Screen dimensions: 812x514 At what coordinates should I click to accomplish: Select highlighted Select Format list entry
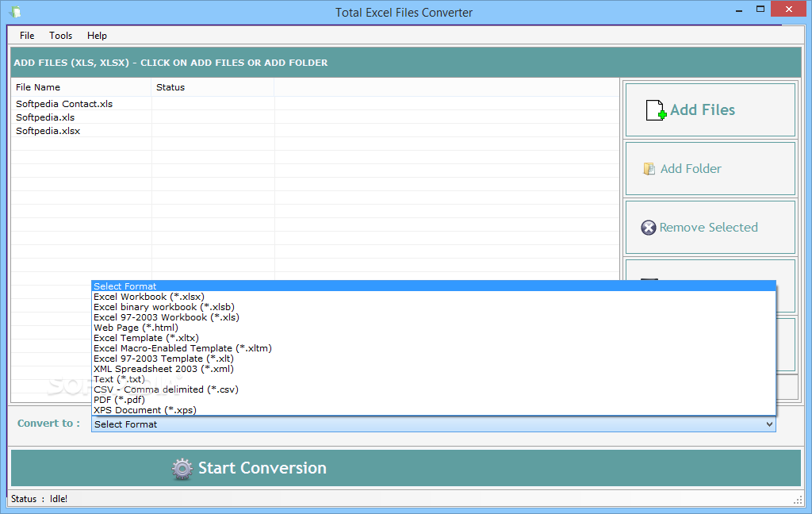(x=434, y=286)
